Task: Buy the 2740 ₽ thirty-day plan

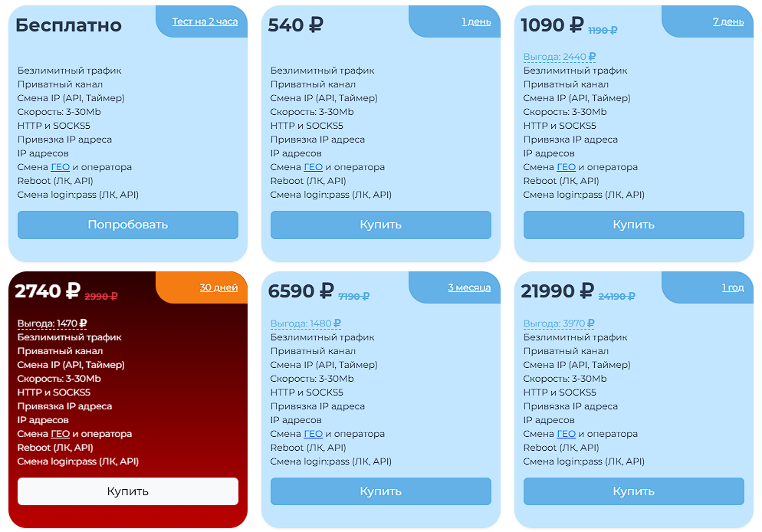Action: [x=128, y=491]
